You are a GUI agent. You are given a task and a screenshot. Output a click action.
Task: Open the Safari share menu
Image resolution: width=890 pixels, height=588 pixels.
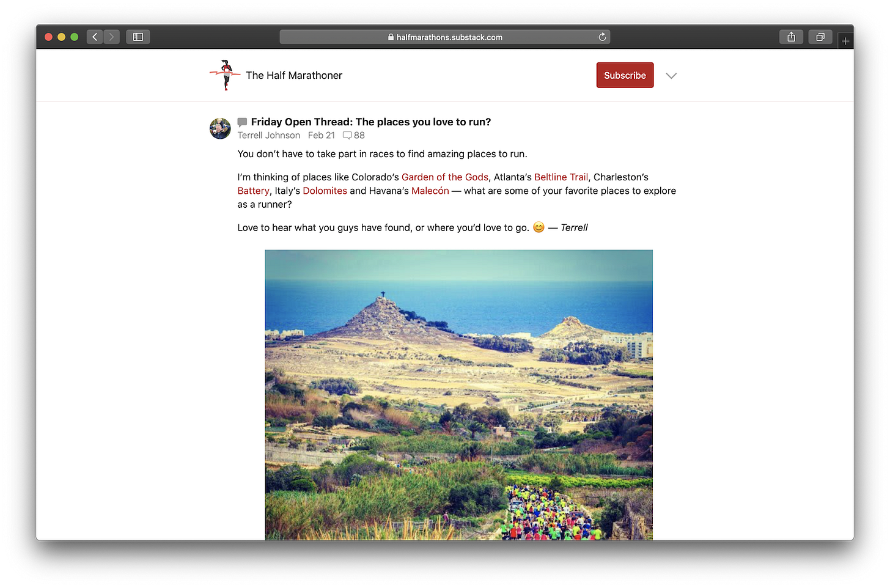pyautogui.click(x=791, y=37)
